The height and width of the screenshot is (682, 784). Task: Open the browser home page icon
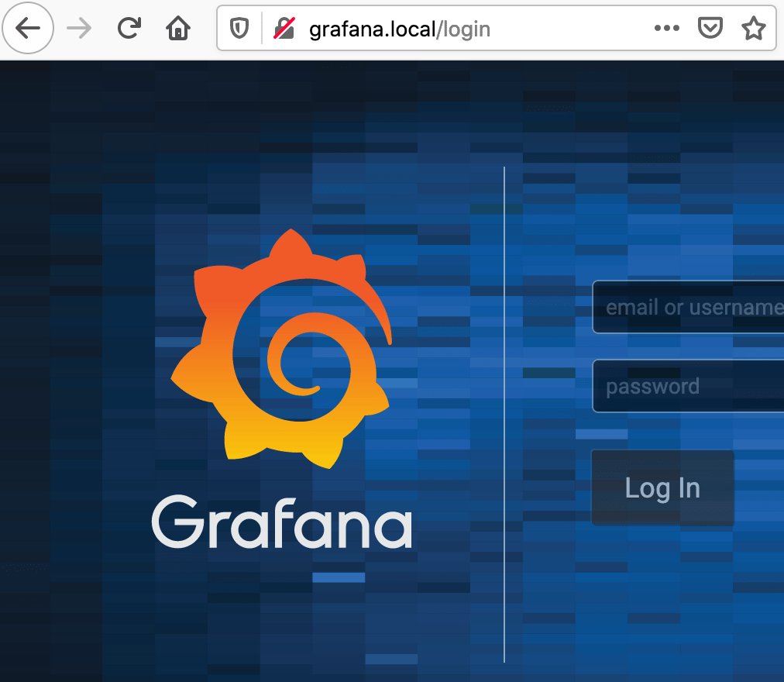[x=178, y=28]
